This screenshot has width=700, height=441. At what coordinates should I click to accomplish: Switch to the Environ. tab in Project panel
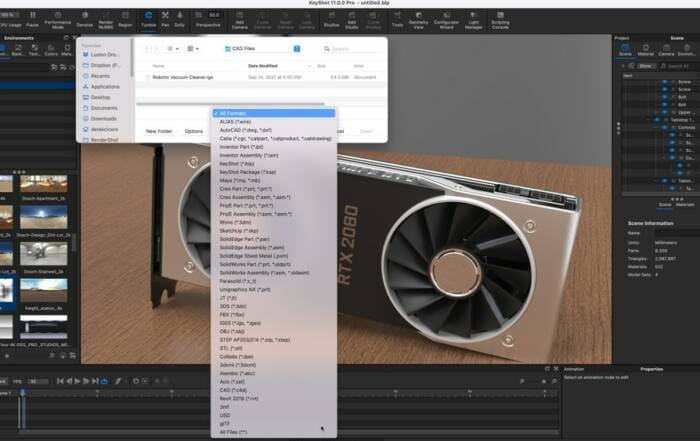[686, 50]
